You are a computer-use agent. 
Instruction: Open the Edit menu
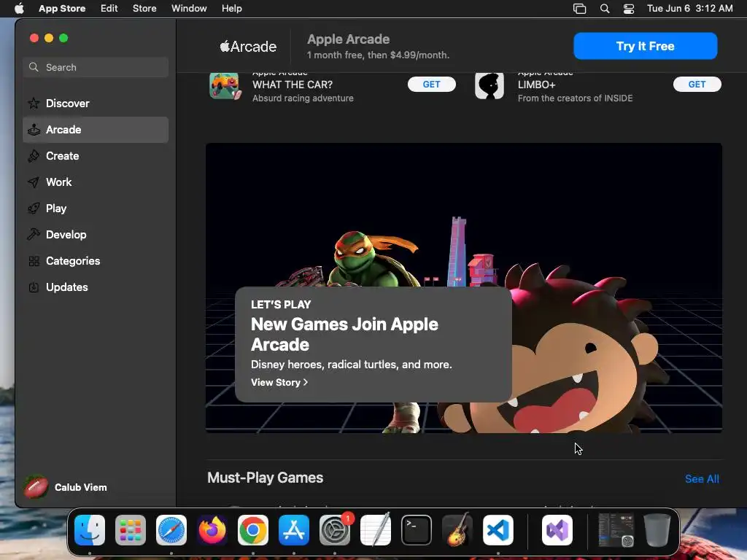[x=109, y=9]
